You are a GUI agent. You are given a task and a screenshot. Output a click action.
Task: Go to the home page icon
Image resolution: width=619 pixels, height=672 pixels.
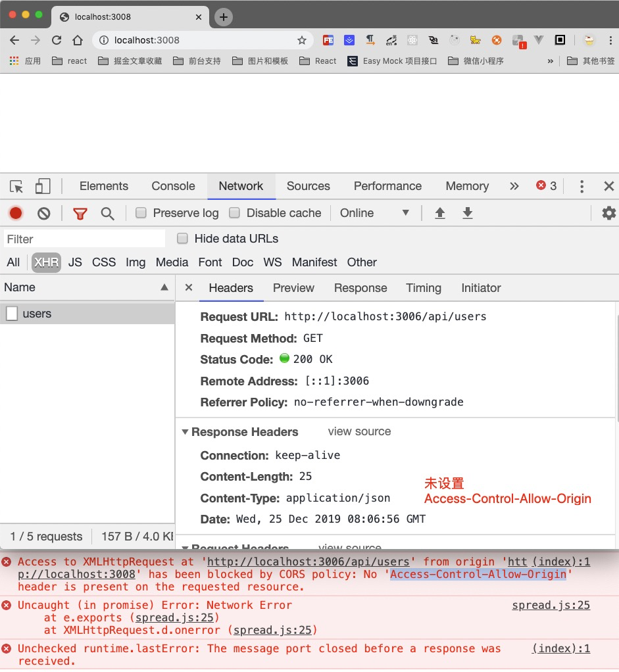[78, 40]
